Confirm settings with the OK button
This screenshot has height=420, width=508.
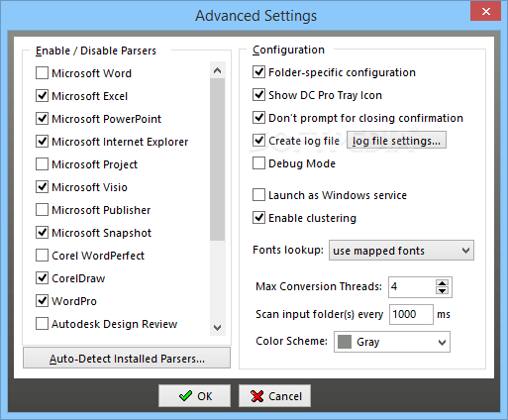click(x=194, y=395)
